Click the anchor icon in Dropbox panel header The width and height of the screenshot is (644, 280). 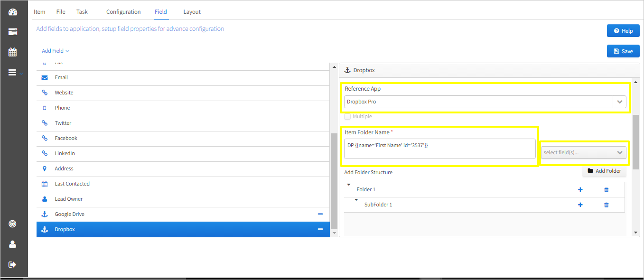(x=347, y=70)
